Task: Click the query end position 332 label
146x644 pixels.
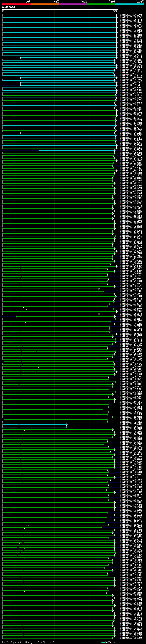Action: (115, 11)
